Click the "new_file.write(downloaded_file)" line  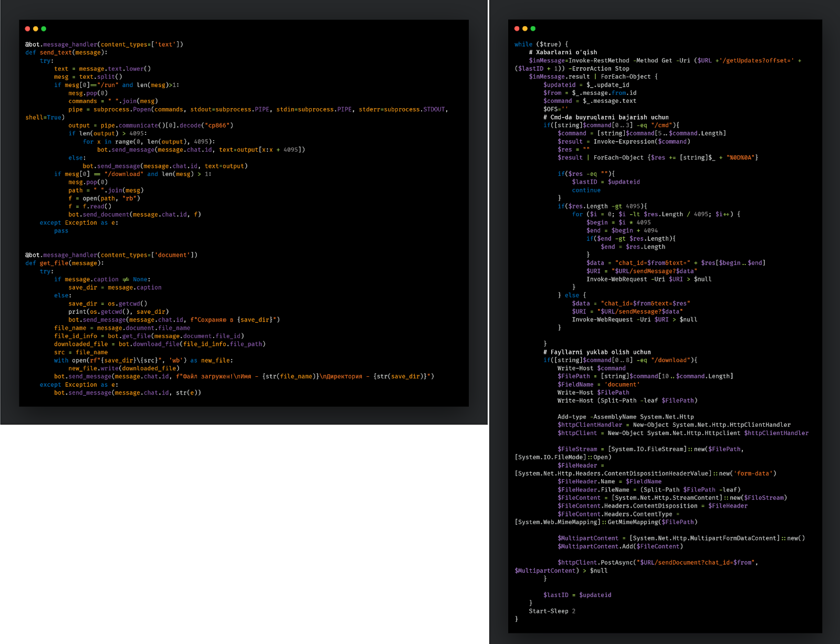tap(124, 368)
